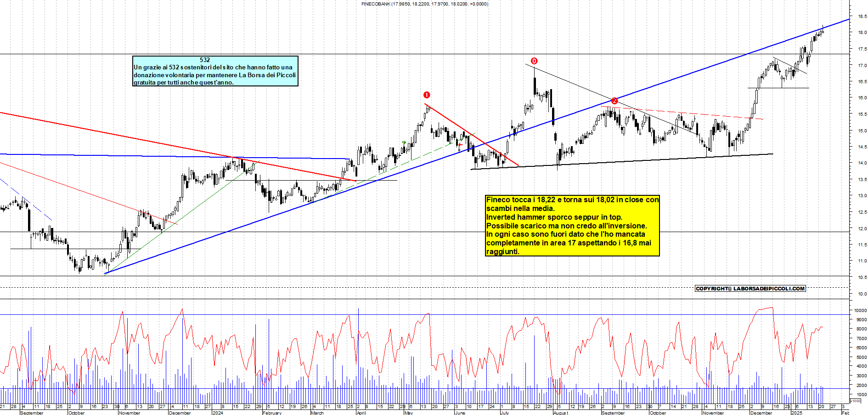
Task: Select the small green right-pointing arrow
Action: pyautogui.click(x=404, y=143)
